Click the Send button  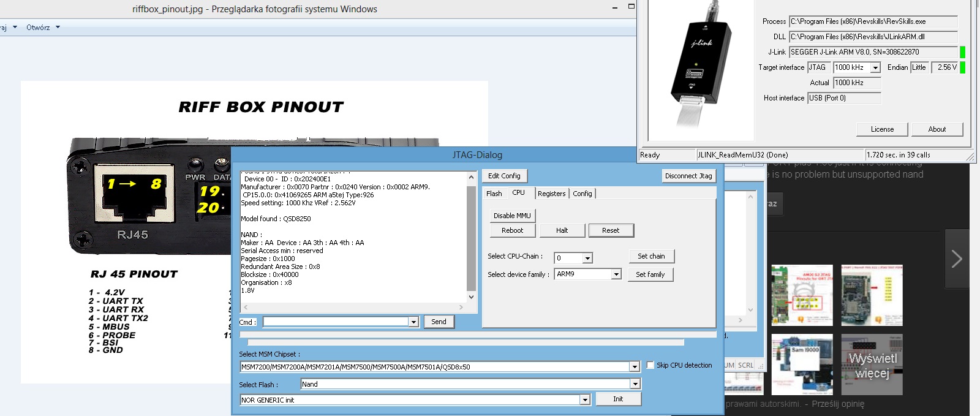tap(439, 322)
